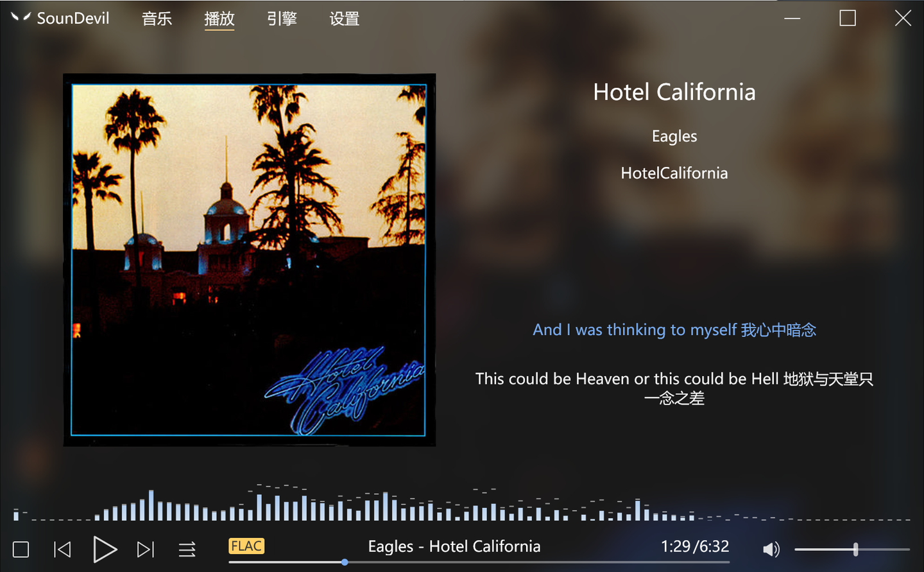Click the volume slider handle
Viewport: 924px width, 572px height.
pyautogui.click(x=855, y=550)
